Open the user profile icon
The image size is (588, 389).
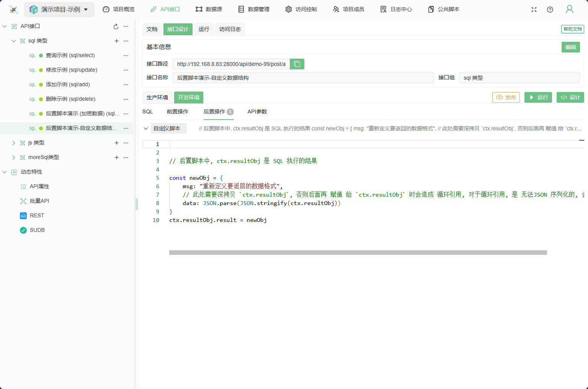pyautogui.click(x=569, y=10)
